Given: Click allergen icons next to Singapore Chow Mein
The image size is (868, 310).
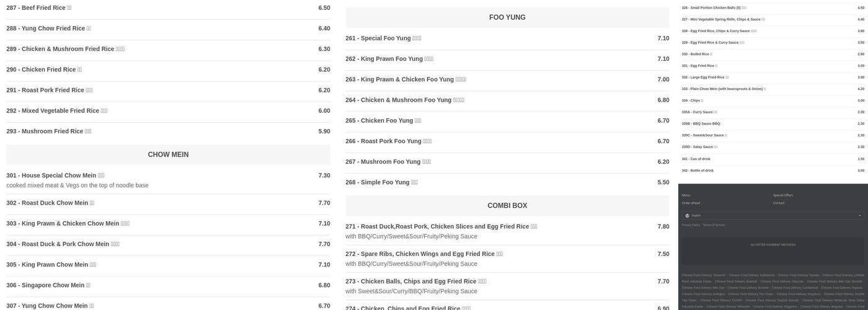Looking at the screenshot, I should tap(88, 285).
